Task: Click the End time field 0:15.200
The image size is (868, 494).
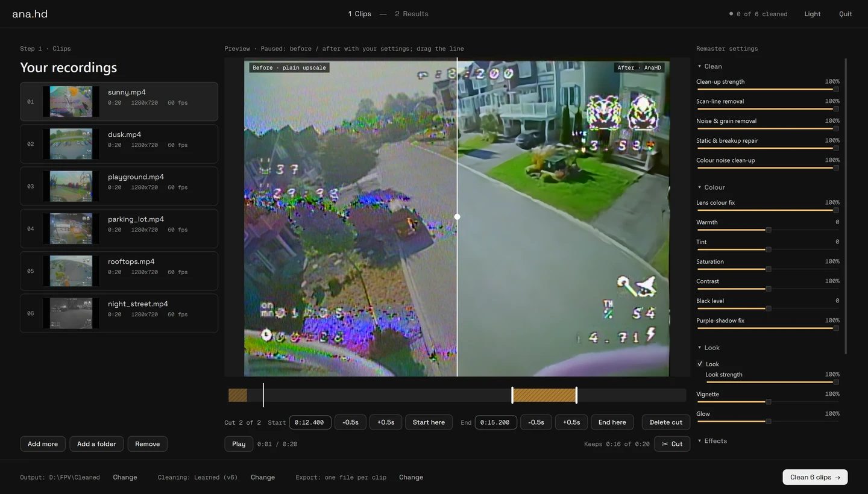Action: [x=496, y=422]
